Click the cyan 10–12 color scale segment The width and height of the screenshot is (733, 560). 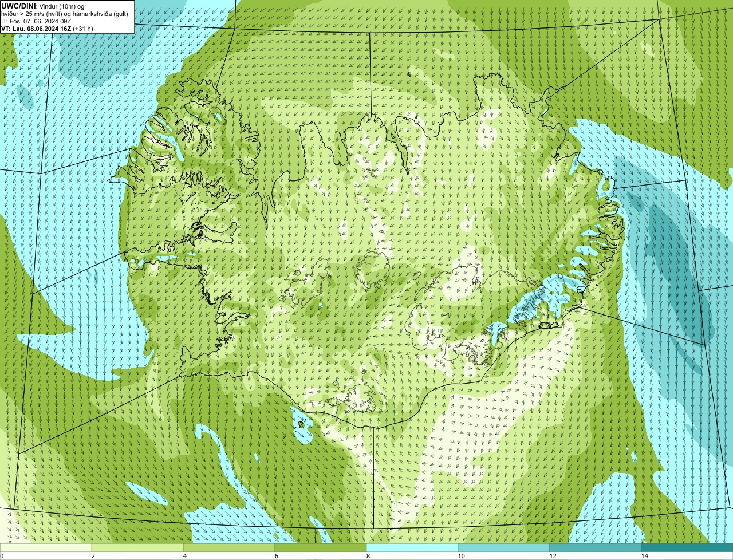(x=504, y=547)
